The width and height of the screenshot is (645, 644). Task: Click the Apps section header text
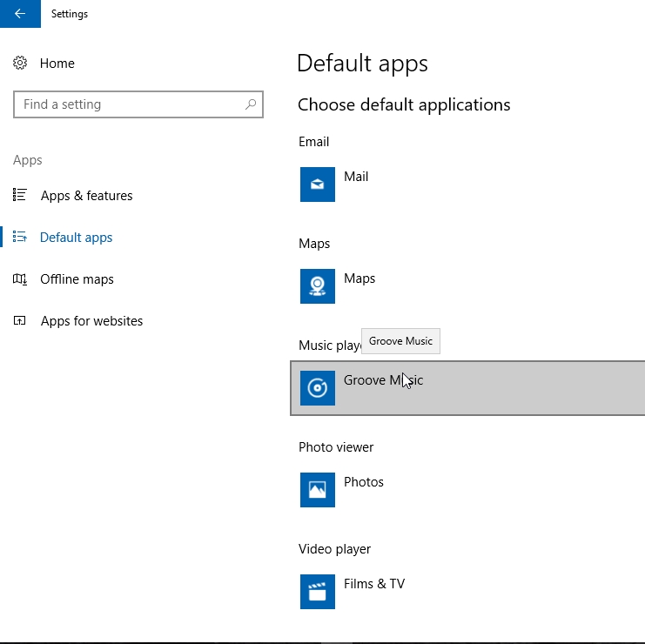[x=28, y=160]
